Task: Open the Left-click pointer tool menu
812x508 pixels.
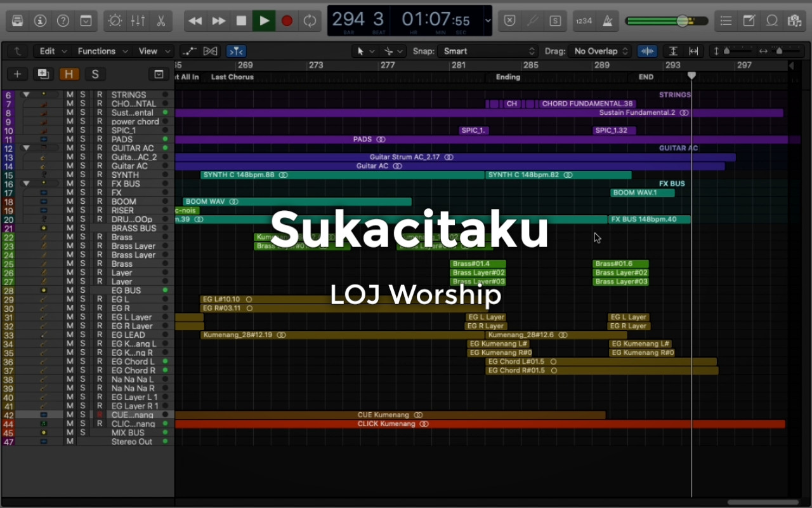Action: 365,51
